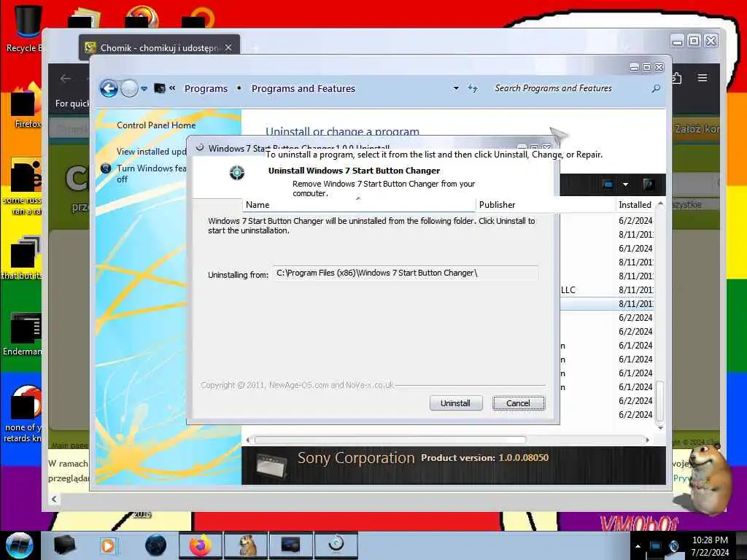Click the Programs and Features breadcrumb
Image resolution: width=747 pixels, height=560 pixels.
303,88
